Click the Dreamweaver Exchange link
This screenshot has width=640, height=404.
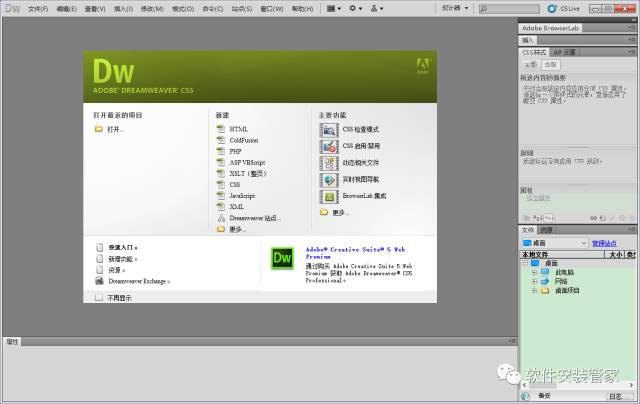(138, 282)
